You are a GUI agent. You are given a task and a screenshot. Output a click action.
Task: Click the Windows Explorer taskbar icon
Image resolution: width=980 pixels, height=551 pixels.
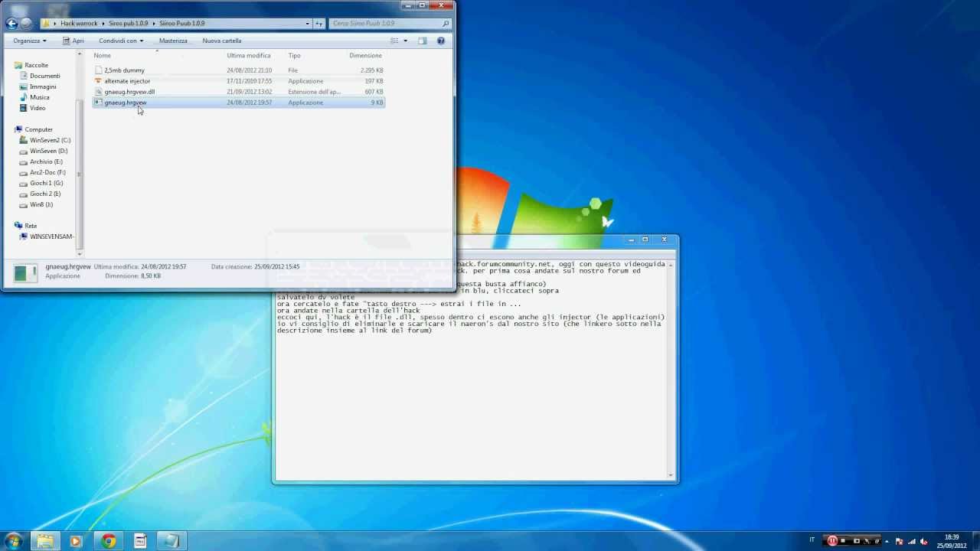click(x=45, y=541)
